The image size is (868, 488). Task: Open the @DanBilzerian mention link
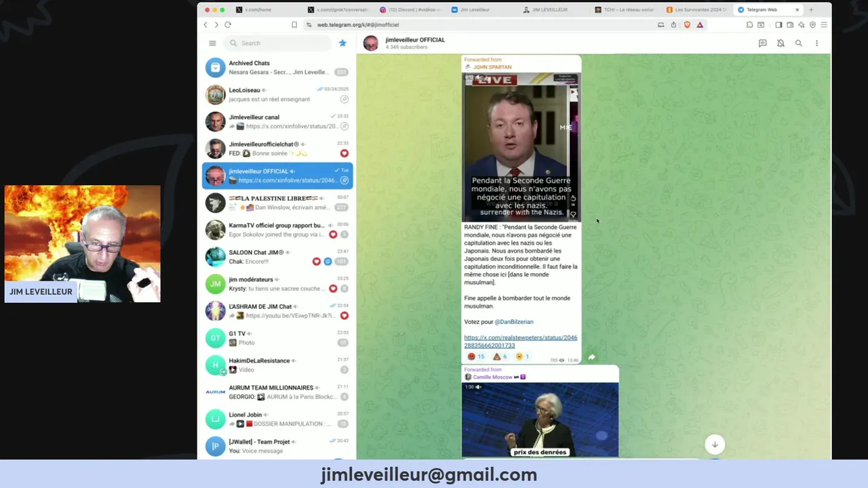[x=514, y=322]
